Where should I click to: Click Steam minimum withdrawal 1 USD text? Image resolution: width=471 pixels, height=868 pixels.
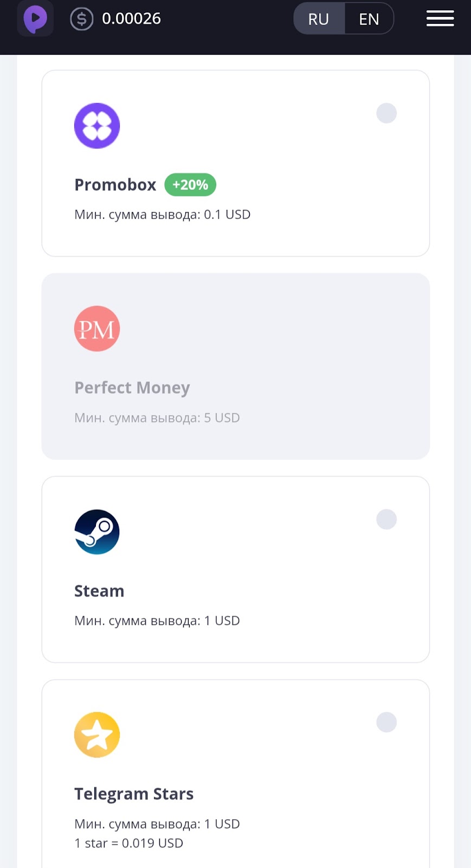157,621
